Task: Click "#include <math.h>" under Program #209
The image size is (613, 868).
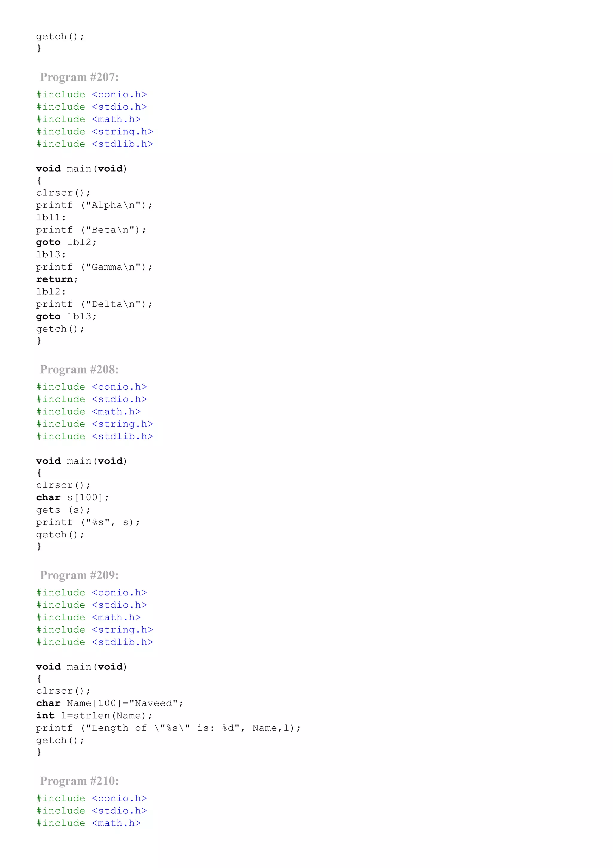Action: [x=88, y=617]
